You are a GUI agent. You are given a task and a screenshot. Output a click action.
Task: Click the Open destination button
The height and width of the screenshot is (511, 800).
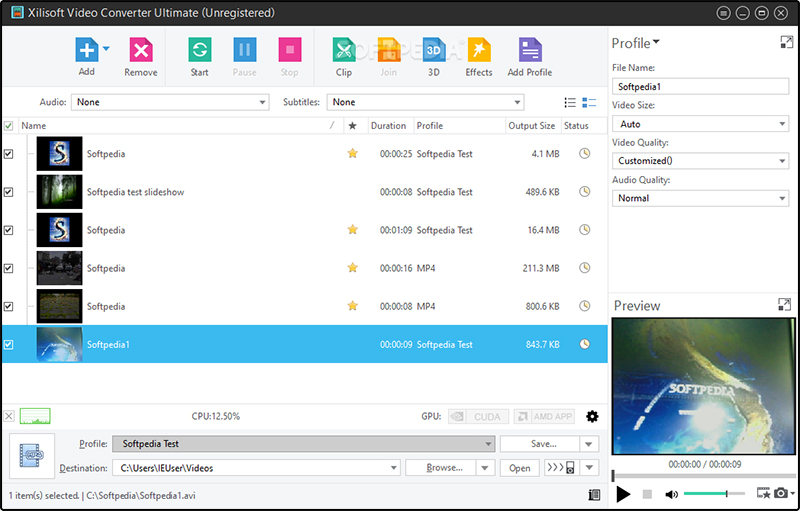point(519,468)
